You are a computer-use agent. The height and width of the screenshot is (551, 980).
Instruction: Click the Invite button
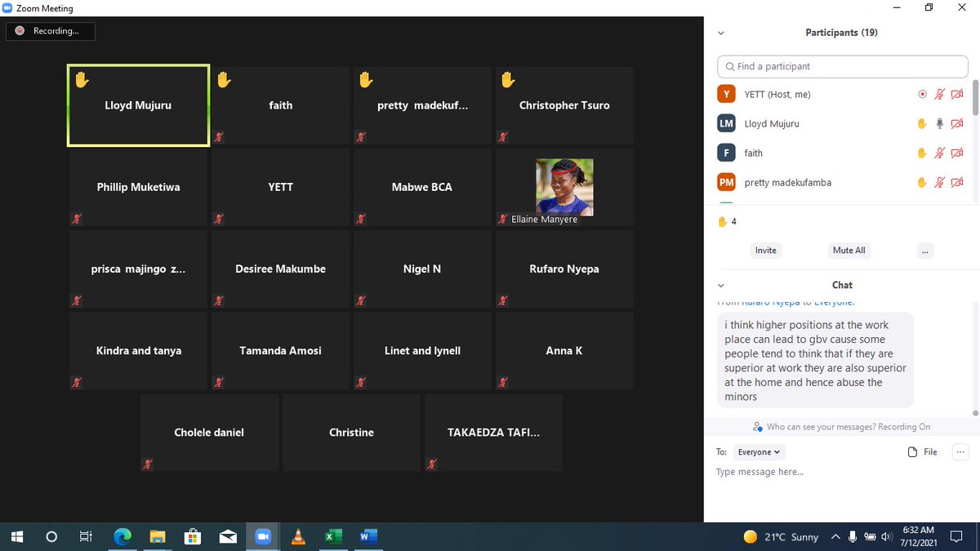click(766, 251)
